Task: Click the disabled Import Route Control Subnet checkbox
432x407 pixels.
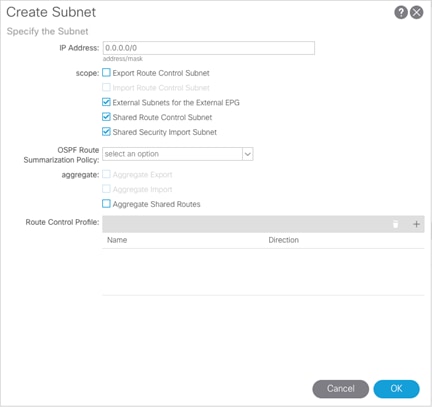Action: tap(106, 87)
